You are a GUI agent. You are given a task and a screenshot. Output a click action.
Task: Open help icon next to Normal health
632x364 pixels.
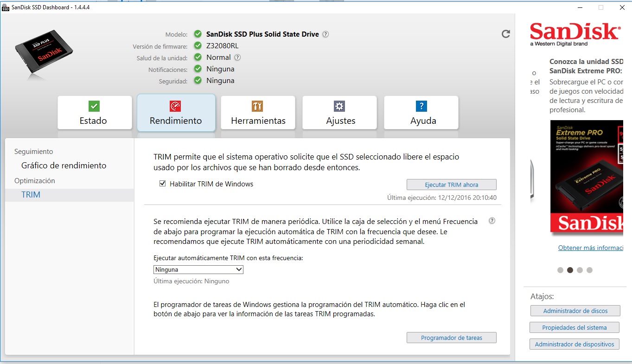pyautogui.click(x=237, y=57)
